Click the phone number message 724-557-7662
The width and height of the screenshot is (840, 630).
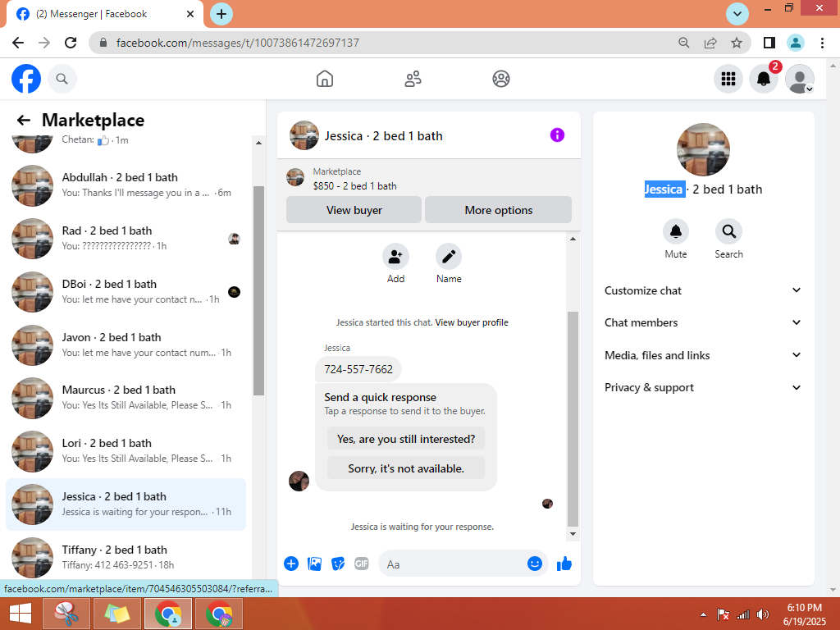pos(358,369)
